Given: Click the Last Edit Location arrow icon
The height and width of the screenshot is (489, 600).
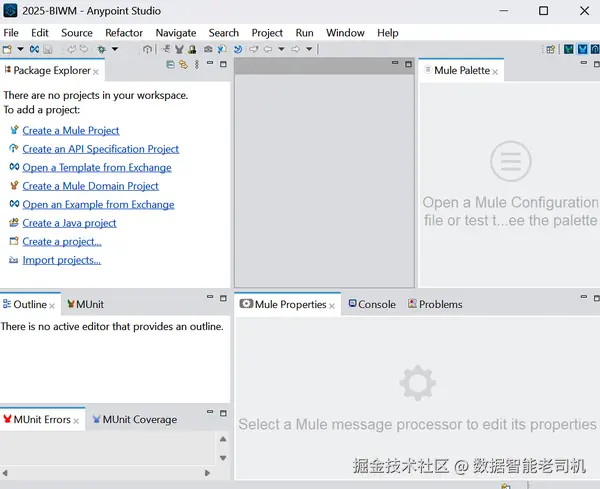Looking at the screenshot, I should pos(254,49).
